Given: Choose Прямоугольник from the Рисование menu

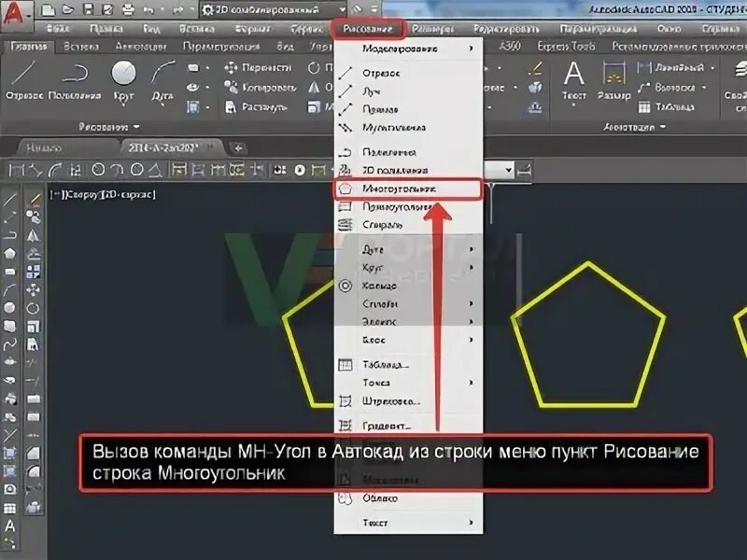Looking at the screenshot, I should [x=409, y=206].
